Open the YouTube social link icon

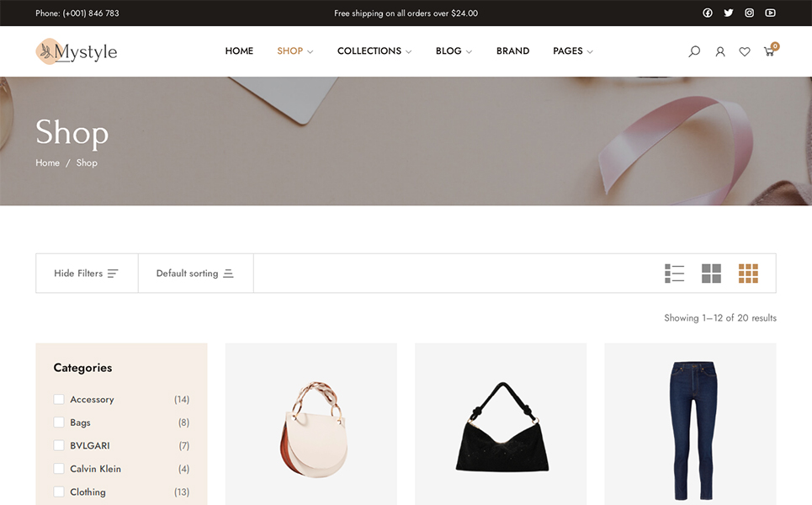pyautogui.click(x=770, y=13)
